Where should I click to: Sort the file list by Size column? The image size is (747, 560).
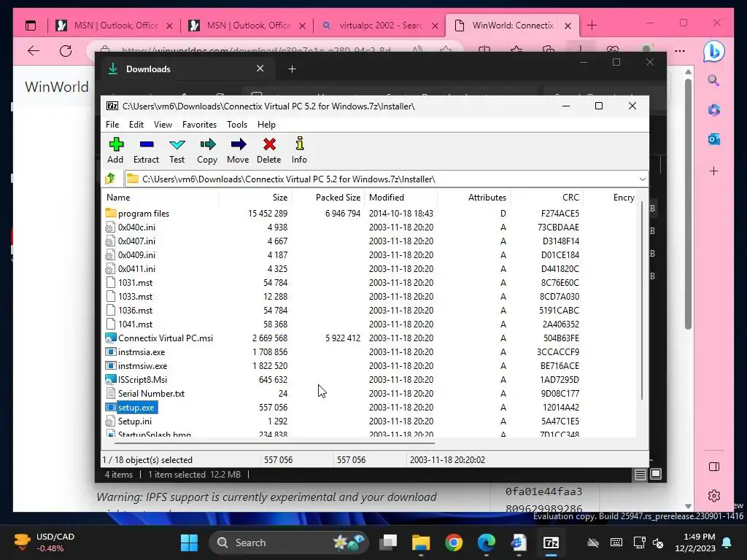click(255, 197)
